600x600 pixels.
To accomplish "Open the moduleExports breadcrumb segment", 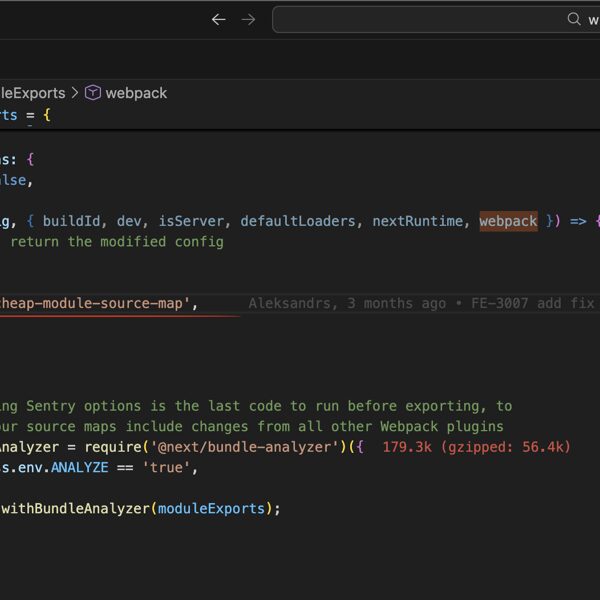I will click(x=32, y=93).
